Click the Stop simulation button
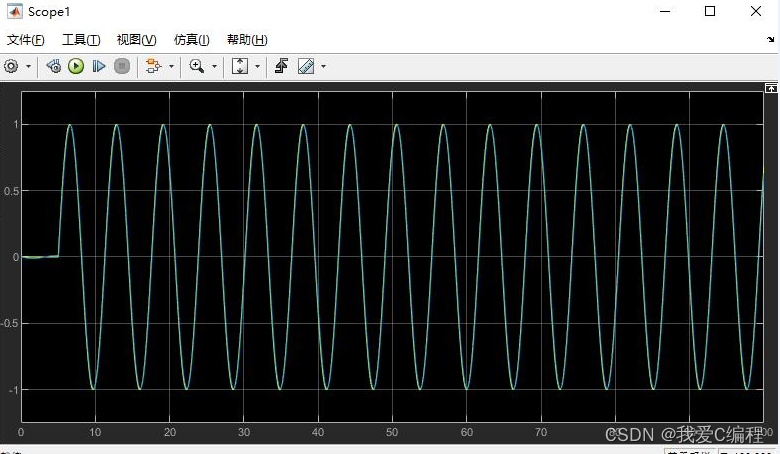The height and width of the screenshot is (454, 780). pyautogui.click(x=122, y=66)
